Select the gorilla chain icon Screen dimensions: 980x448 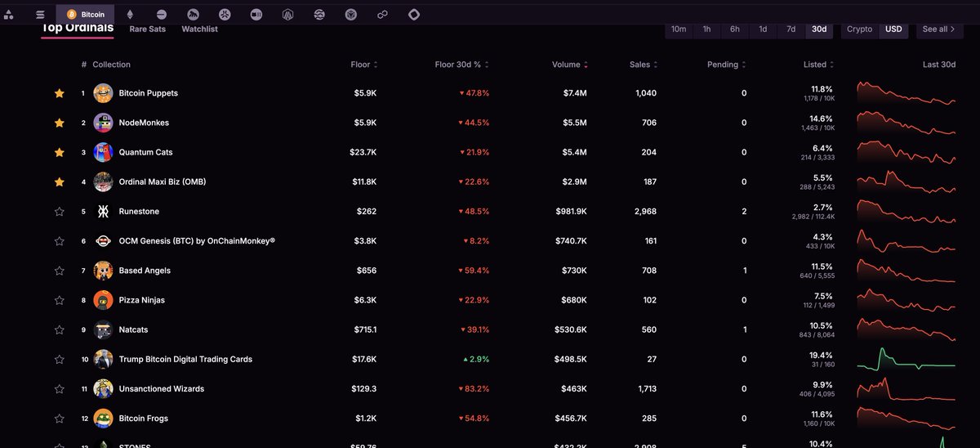(x=193, y=15)
